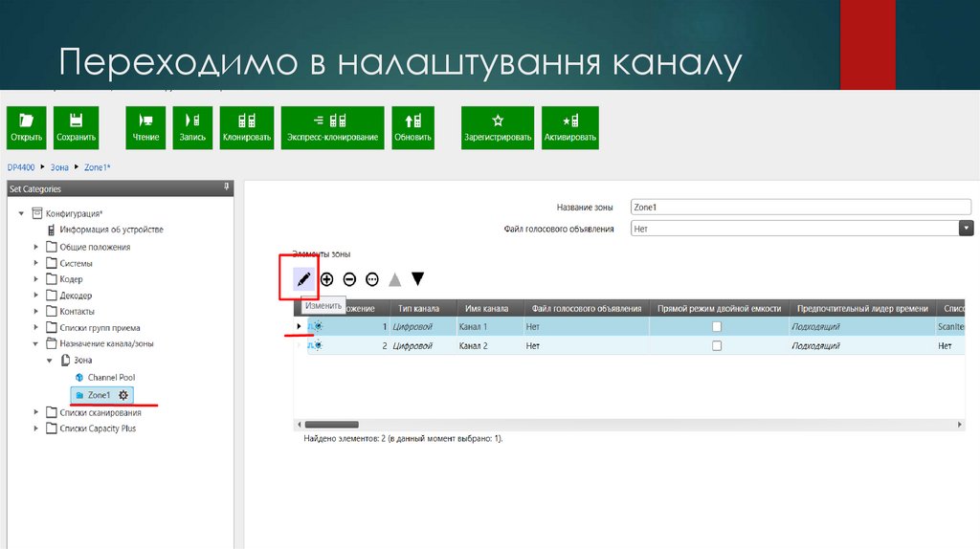Remove zone element with minus icon
Image resolution: width=980 pixels, height=549 pixels.
(x=349, y=279)
